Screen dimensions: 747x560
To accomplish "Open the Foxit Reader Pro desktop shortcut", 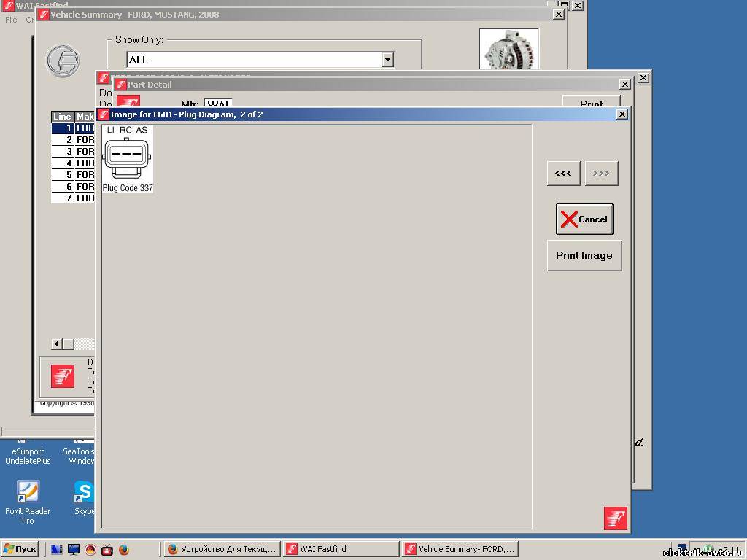I will point(28,502).
